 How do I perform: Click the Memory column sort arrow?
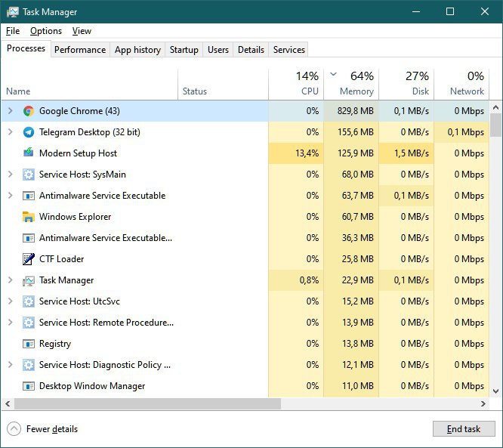tap(334, 74)
